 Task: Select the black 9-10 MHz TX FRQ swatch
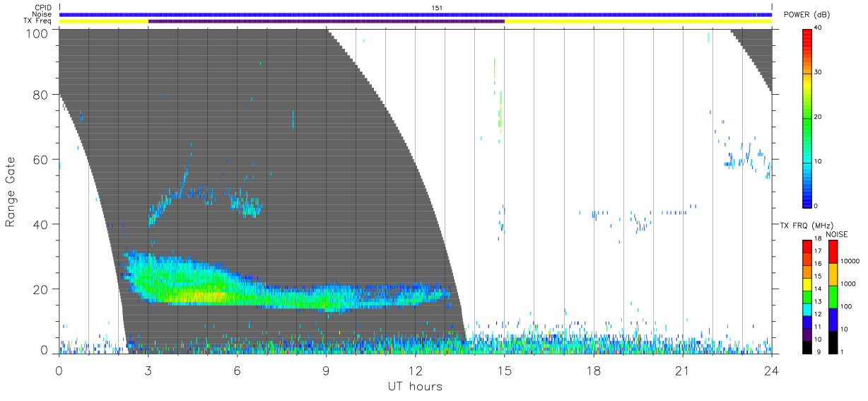[x=807, y=347]
